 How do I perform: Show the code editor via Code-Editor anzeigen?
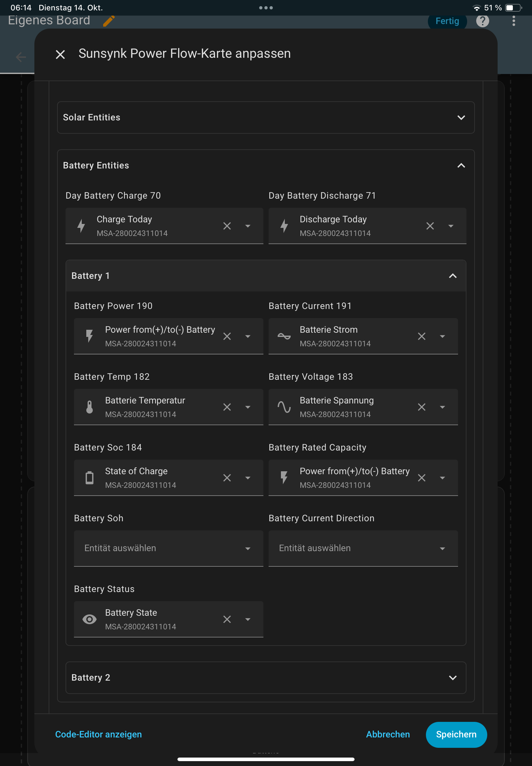[x=98, y=734]
